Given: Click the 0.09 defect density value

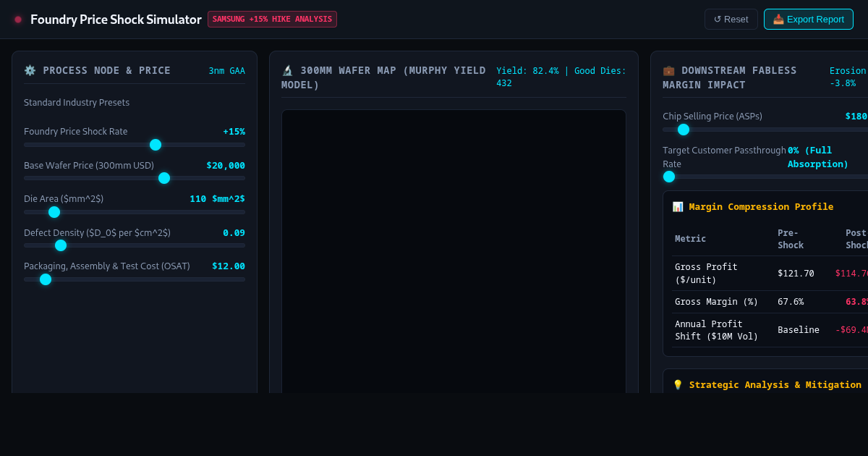Looking at the screenshot, I should 234,233.
